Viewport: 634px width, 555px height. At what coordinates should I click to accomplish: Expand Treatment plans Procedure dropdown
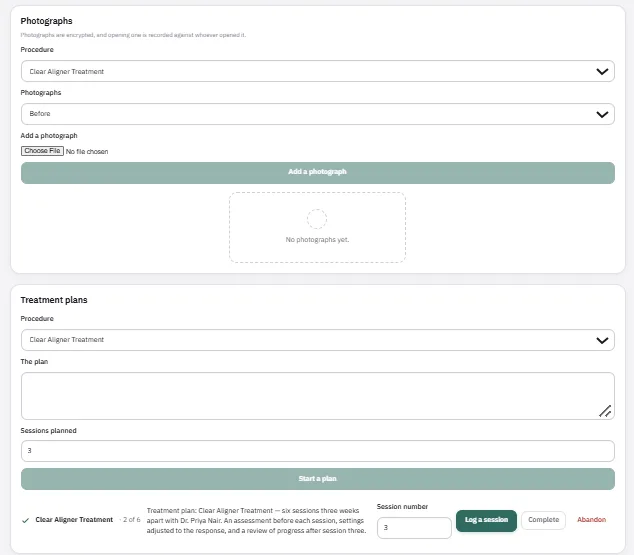coord(318,340)
